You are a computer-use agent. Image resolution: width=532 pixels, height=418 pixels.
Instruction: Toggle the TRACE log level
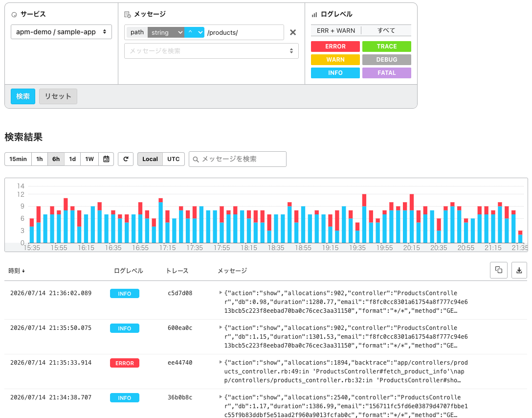point(386,46)
